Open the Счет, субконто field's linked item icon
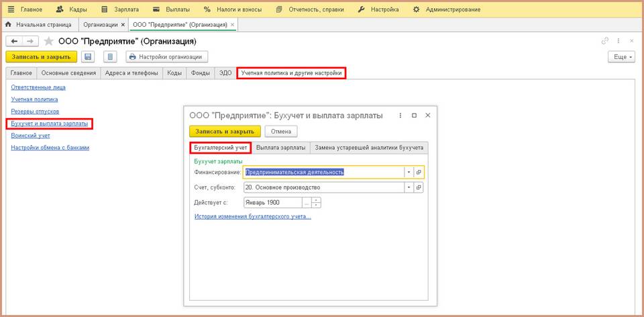The height and width of the screenshot is (317, 644). point(419,187)
